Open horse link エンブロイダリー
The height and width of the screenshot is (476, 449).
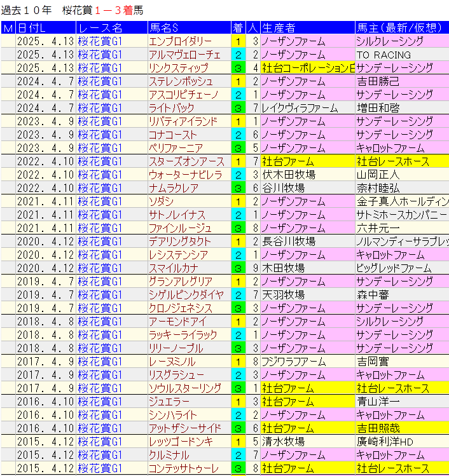(180, 41)
